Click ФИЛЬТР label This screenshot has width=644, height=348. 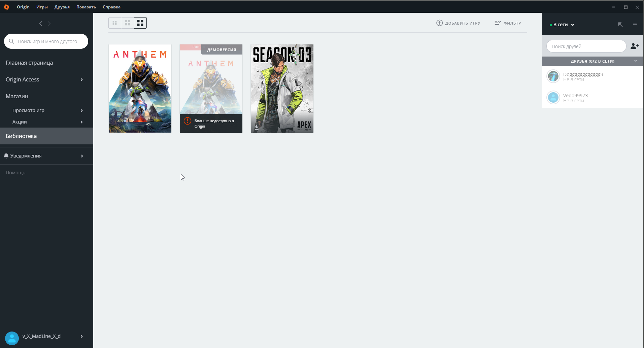(x=512, y=23)
